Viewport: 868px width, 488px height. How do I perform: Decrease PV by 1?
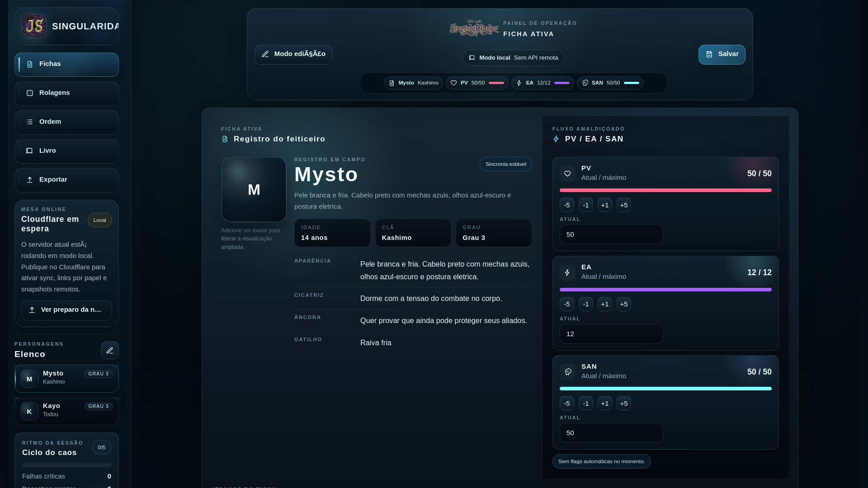click(x=586, y=205)
